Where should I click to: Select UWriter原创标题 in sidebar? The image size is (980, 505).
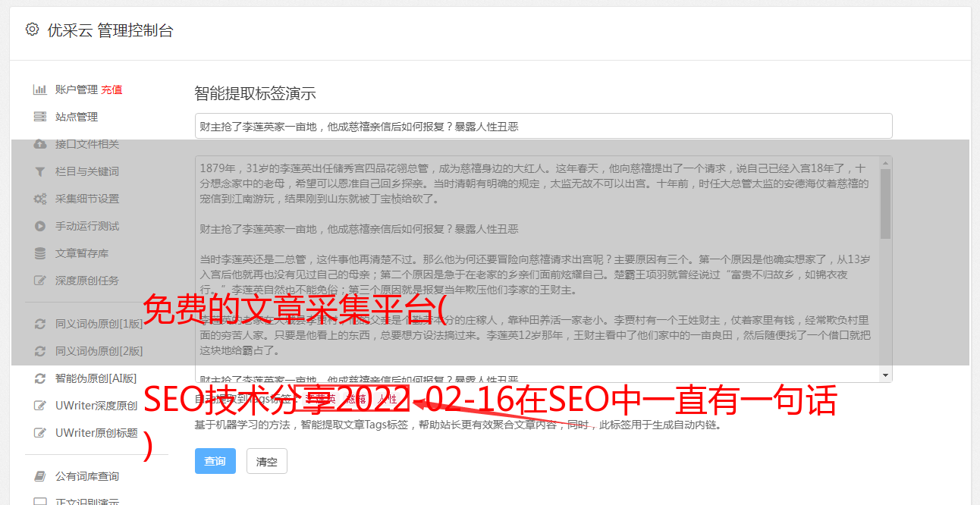pos(96,433)
